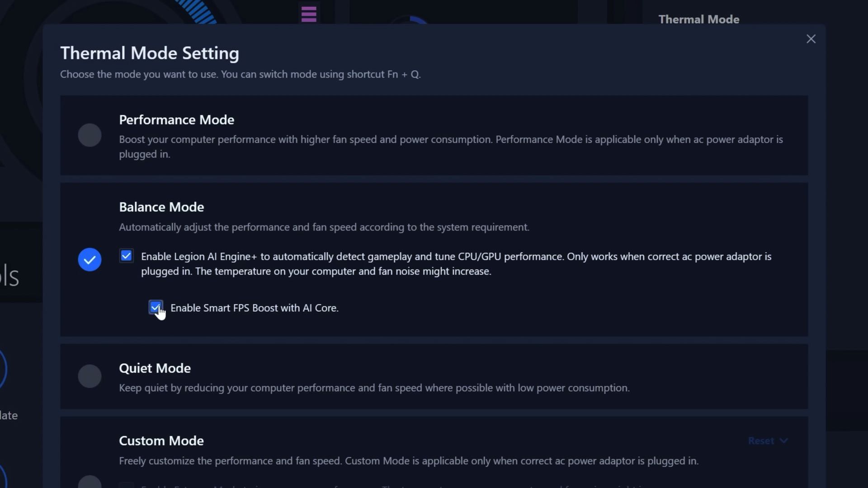Click the Quiet Mode title

(x=155, y=368)
